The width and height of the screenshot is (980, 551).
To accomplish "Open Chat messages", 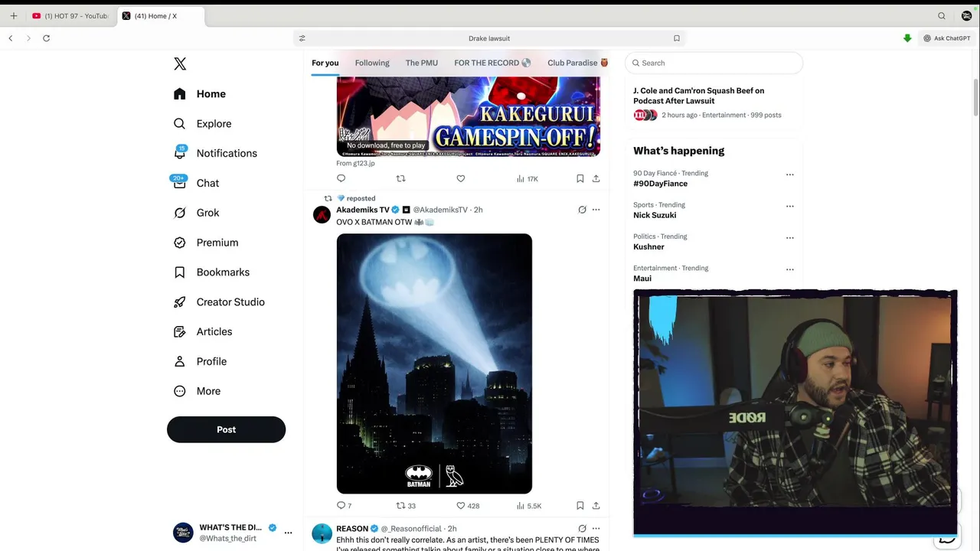I will click(x=197, y=183).
